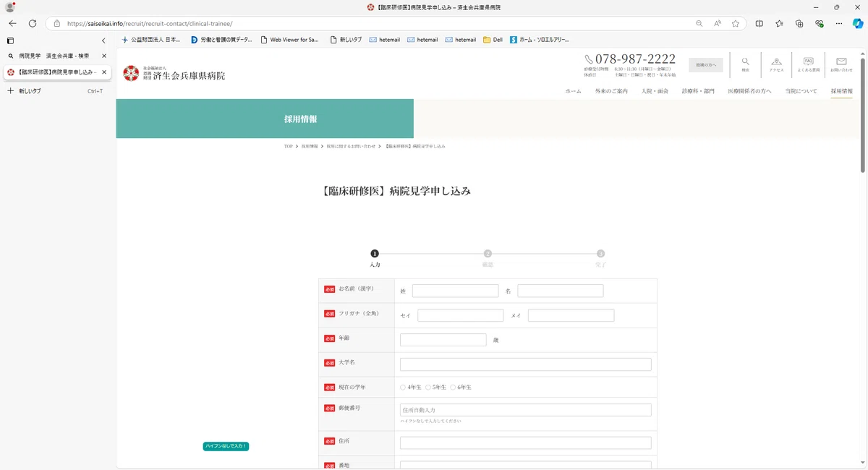Open split screen icon in toolbar
868x470 pixels.
coord(759,23)
